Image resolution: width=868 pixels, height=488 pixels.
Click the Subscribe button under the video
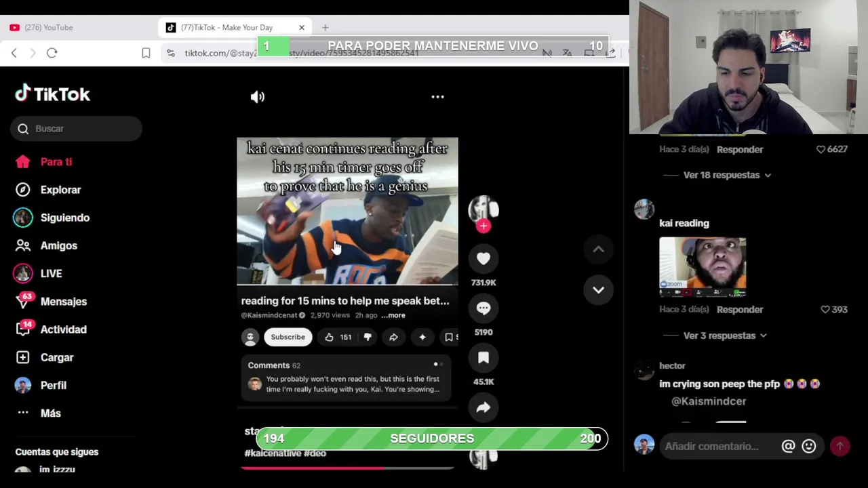(x=288, y=337)
